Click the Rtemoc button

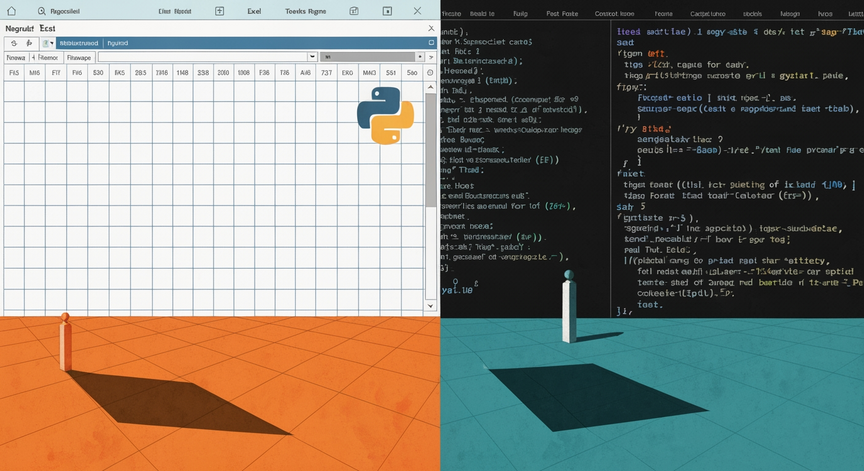tap(47, 57)
